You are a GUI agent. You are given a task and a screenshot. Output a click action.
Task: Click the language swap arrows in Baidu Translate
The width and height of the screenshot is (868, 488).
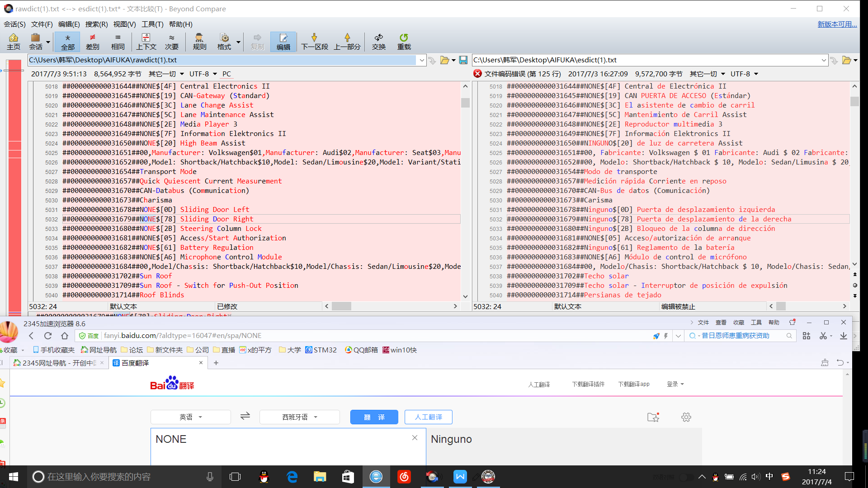click(x=245, y=416)
